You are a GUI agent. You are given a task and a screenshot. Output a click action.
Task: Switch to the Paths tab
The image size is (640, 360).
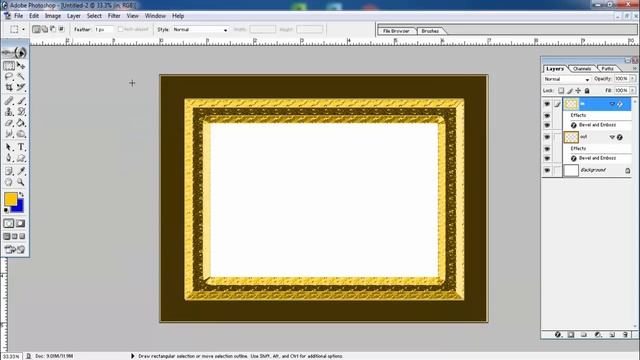[607, 69]
